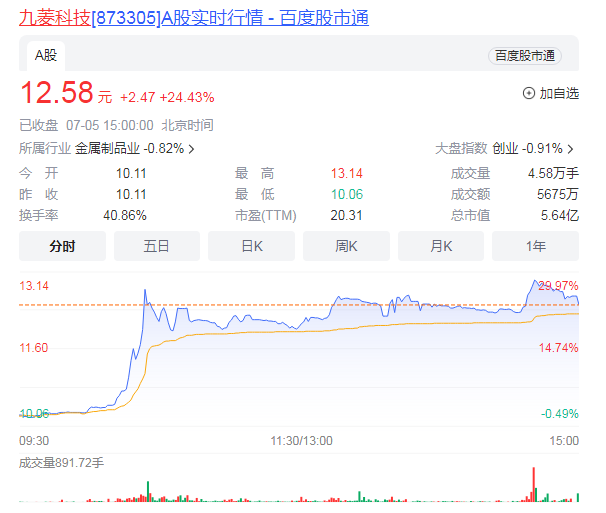
Task: Click the 11:30/13:00 time axis label
Action: [x=301, y=440]
